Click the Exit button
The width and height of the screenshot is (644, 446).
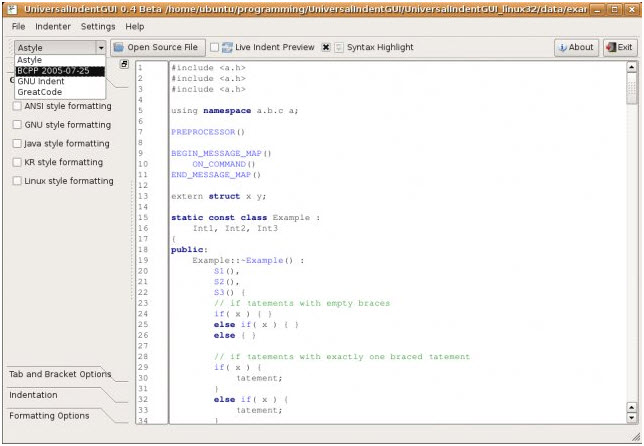pos(620,48)
